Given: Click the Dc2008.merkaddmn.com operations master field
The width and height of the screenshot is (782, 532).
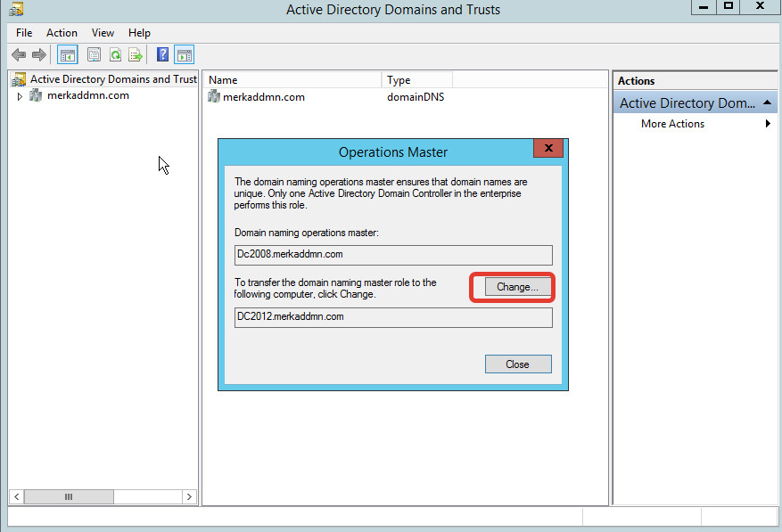Looking at the screenshot, I should click(393, 255).
